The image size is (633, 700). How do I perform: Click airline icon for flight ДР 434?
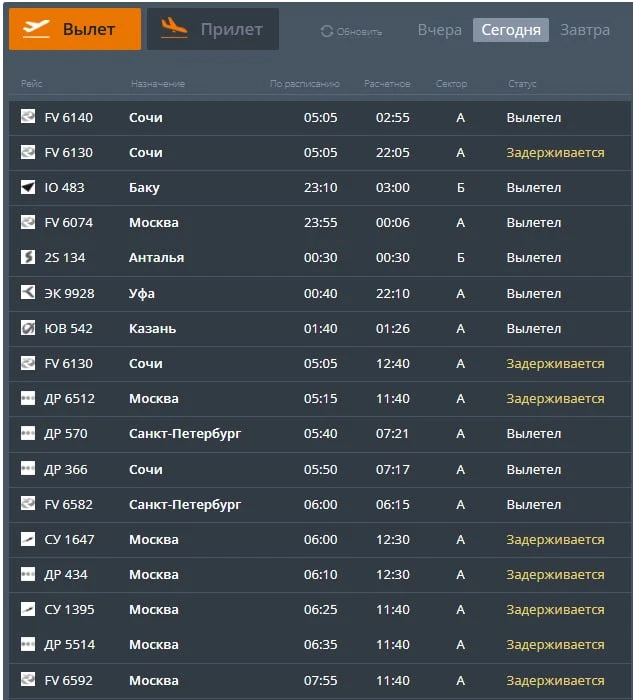(28, 574)
